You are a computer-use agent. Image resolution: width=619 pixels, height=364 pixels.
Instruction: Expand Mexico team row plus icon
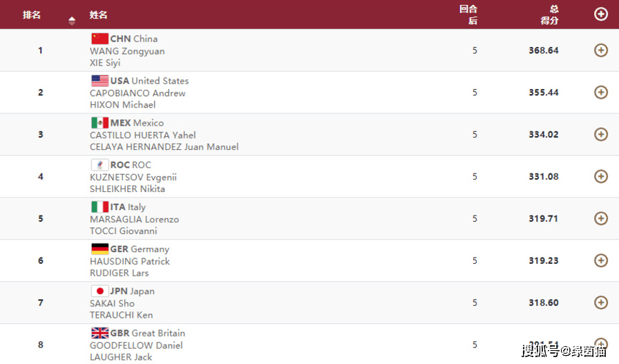coord(600,135)
